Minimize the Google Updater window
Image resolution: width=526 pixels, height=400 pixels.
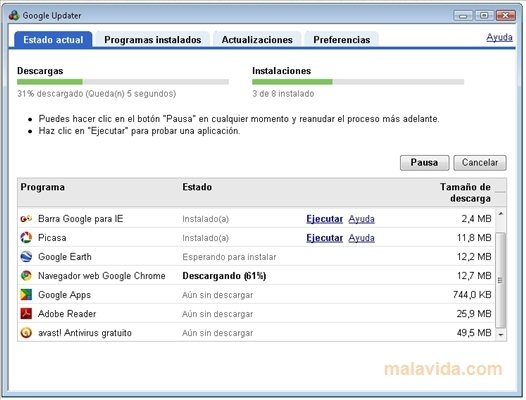pos(463,15)
